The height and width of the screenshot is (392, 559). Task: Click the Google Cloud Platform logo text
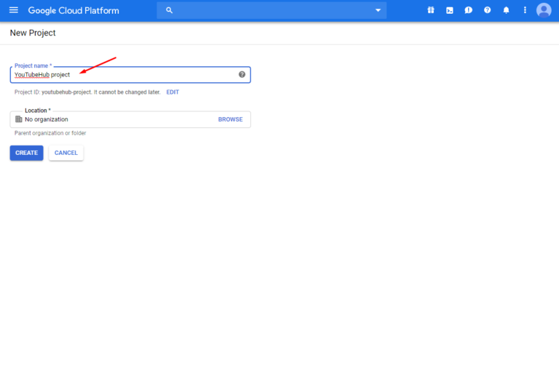(74, 11)
